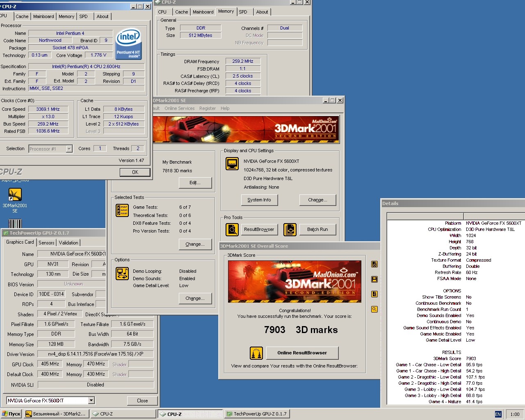525x420 pixels.
Task: Click the 'Refresh Rate' row in Details
Action: click(x=456, y=272)
